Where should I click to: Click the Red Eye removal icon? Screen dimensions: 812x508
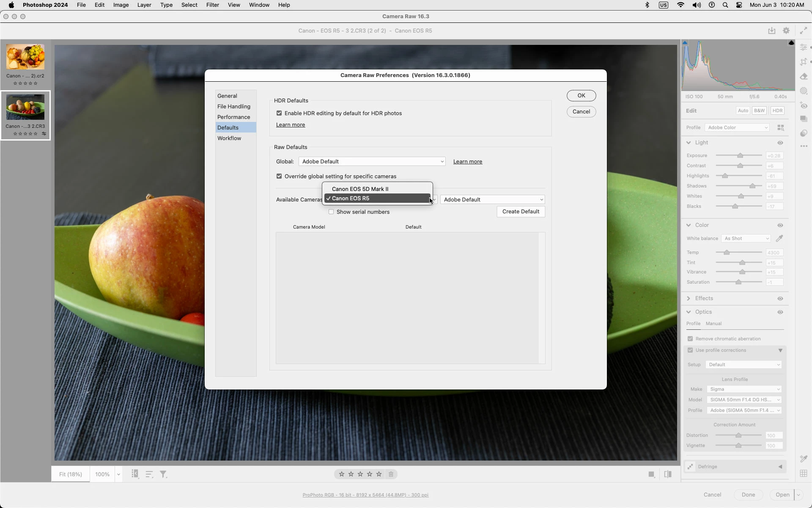click(804, 105)
